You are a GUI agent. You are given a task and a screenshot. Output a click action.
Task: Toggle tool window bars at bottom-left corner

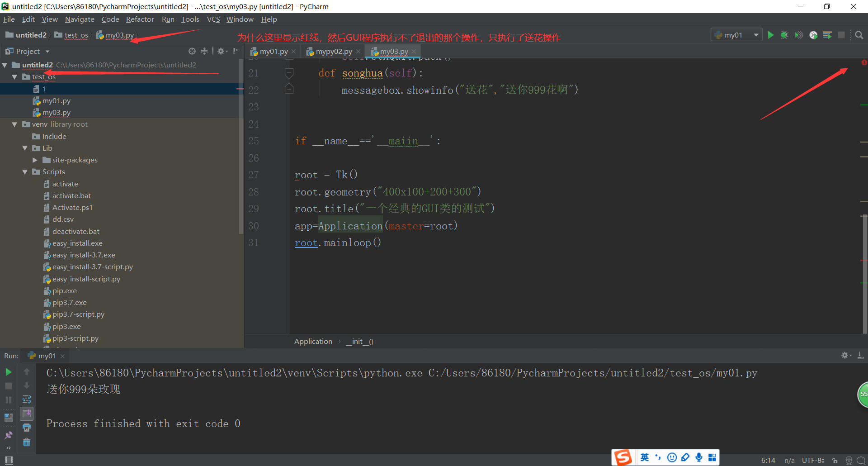point(9,460)
